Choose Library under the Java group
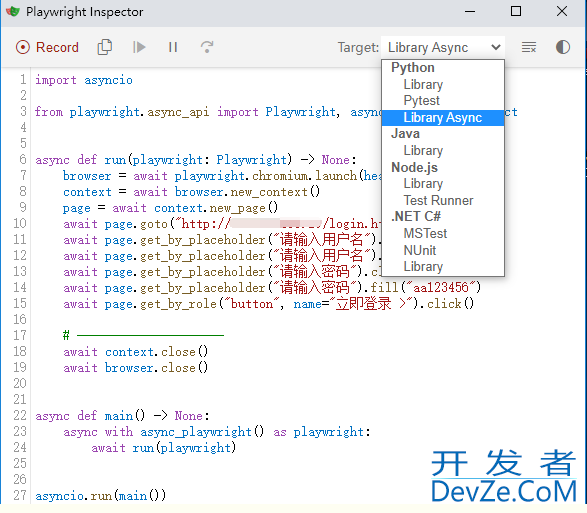The image size is (587, 513). [x=423, y=151]
